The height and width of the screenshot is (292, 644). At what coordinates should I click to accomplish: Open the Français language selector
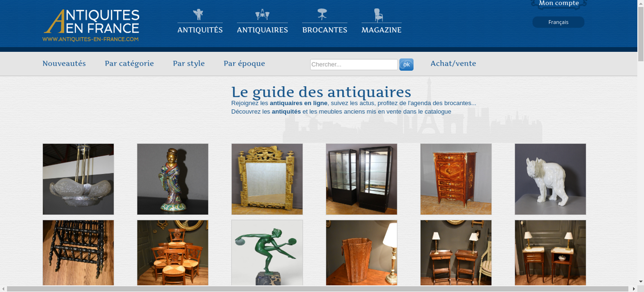(558, 22)
